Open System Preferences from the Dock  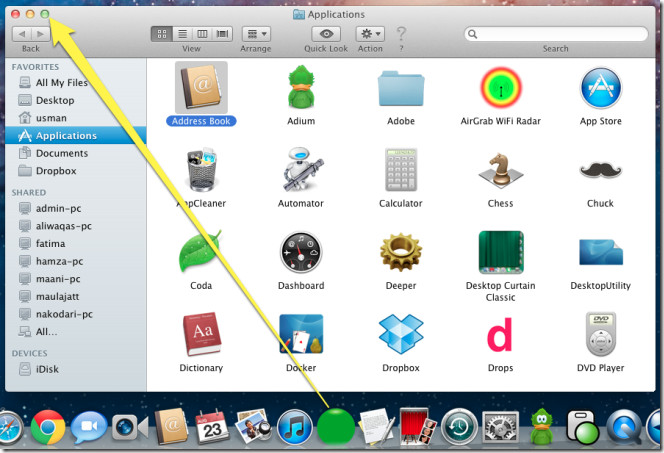coord(501,428)
